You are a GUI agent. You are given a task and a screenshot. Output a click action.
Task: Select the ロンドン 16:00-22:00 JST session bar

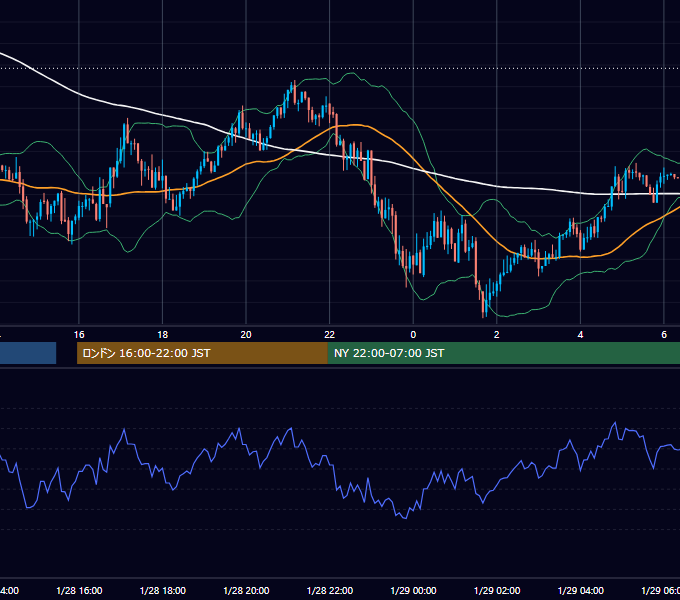(202, 353)
